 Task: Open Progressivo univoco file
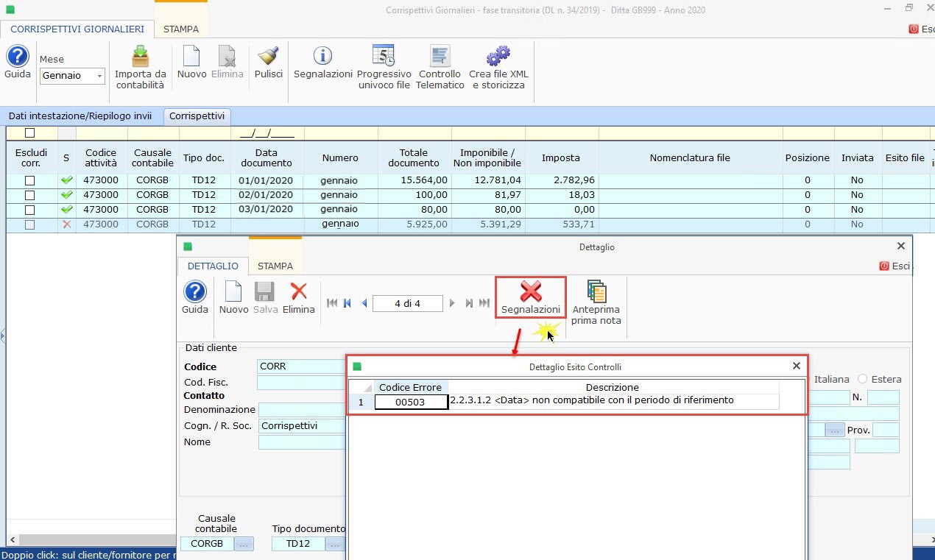point(384,68)
